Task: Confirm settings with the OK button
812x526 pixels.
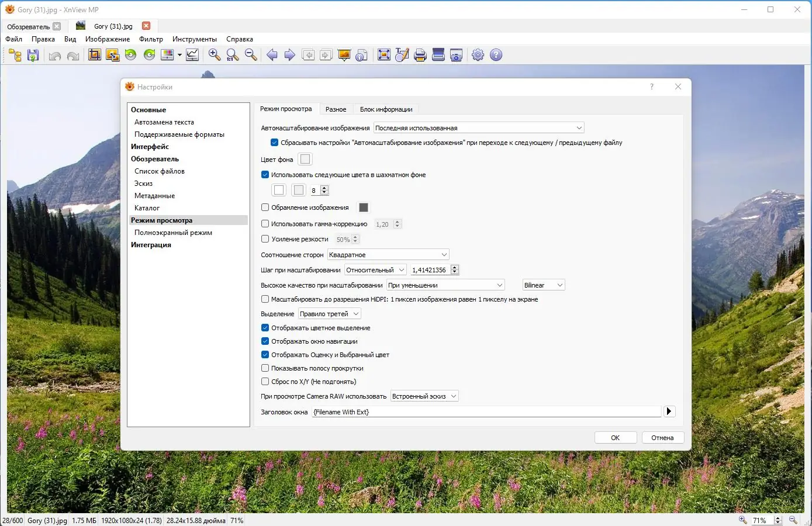Action: click(615, 438)
